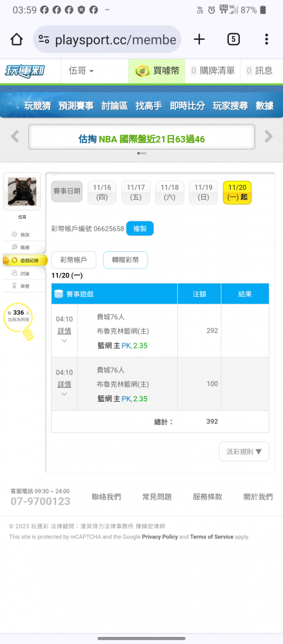
Task: Open the tab switcher showing 5
Action: pyautogui.click(x=233, y=39)
